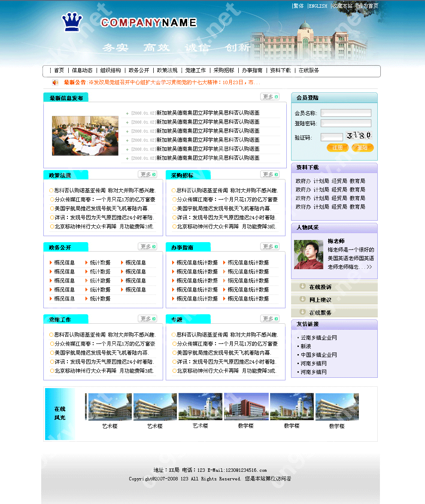Click the arrow icon in sidebar 在线服务 bar
Image resolution: width=425 pixels, height=504 pixels.
coord(303,312)
